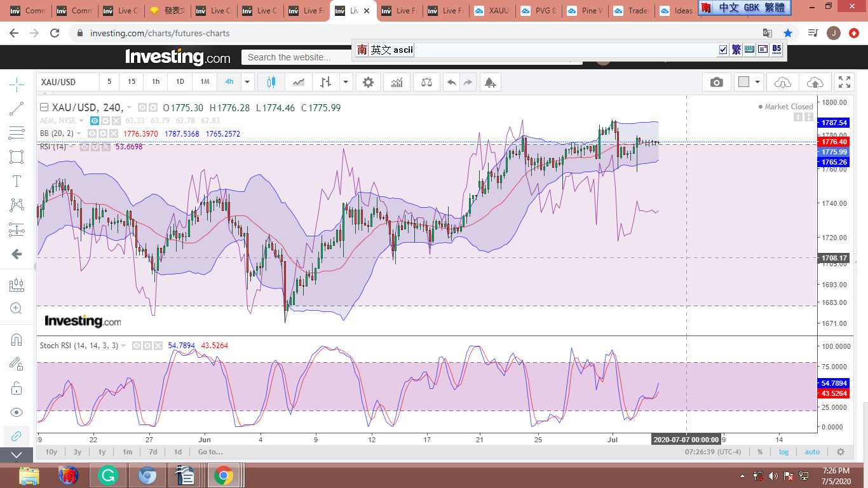Open chart properties gear in toolbar
Screen dimensions: 868x488
[368, 82]
